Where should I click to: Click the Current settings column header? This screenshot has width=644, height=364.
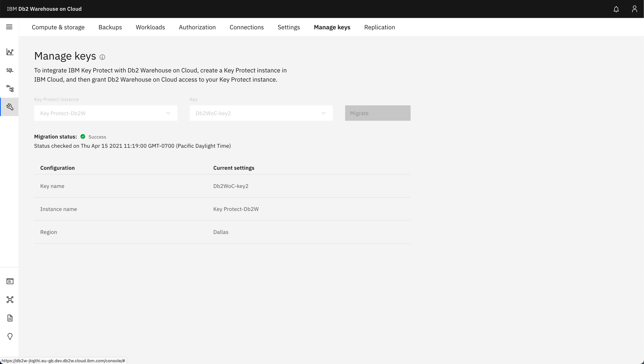pyautogui.click(x=234, y=168)
